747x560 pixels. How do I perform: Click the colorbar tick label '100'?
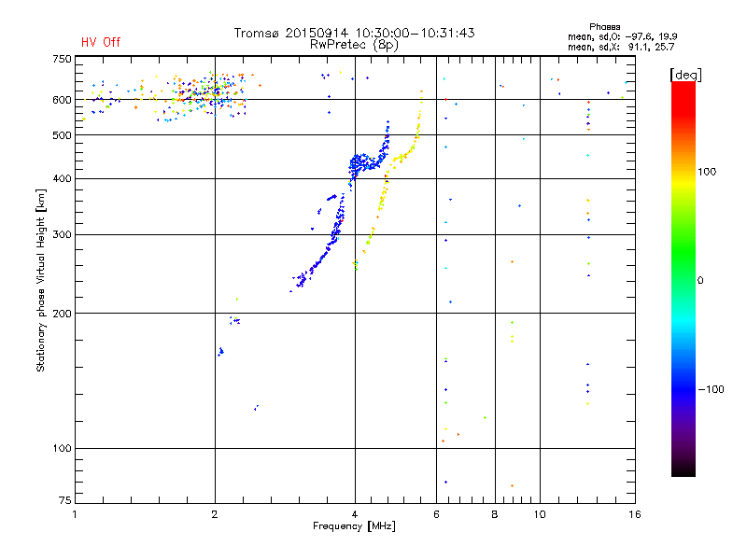click(x=707, y=172)
